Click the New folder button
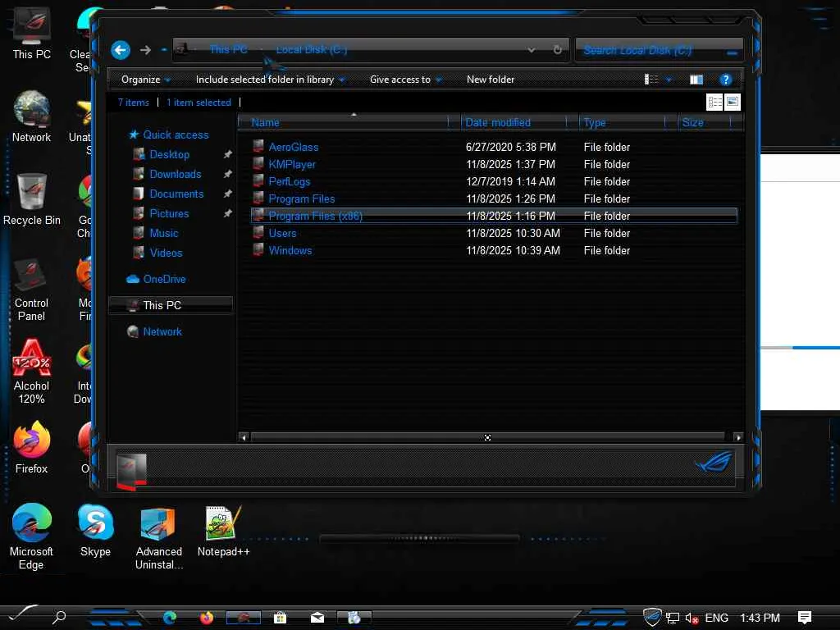840x630 pixels. [491, 80]
